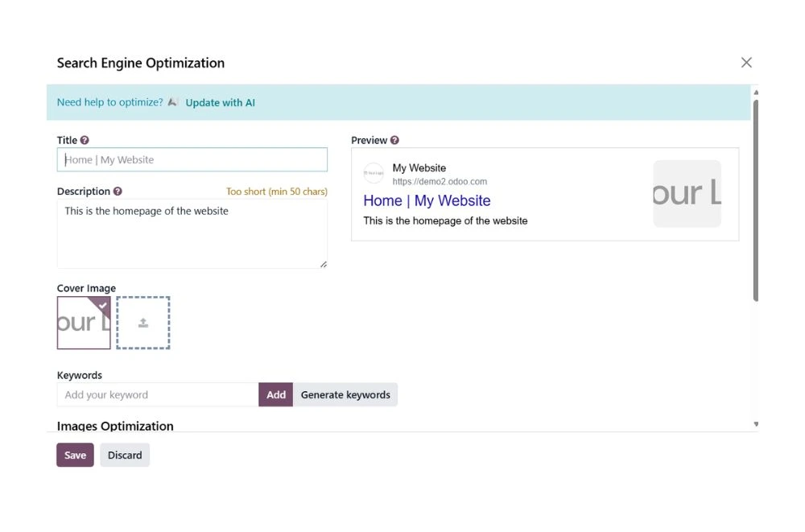Screen dimensions: 805x532
Task: Click the Generate keywords button
Action: 345,395
